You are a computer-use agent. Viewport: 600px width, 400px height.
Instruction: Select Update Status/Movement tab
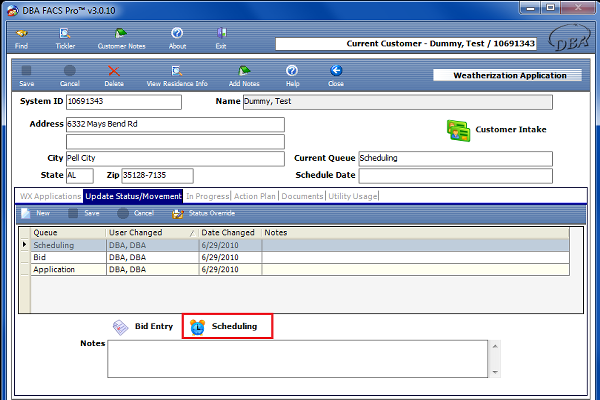[133, 196]
